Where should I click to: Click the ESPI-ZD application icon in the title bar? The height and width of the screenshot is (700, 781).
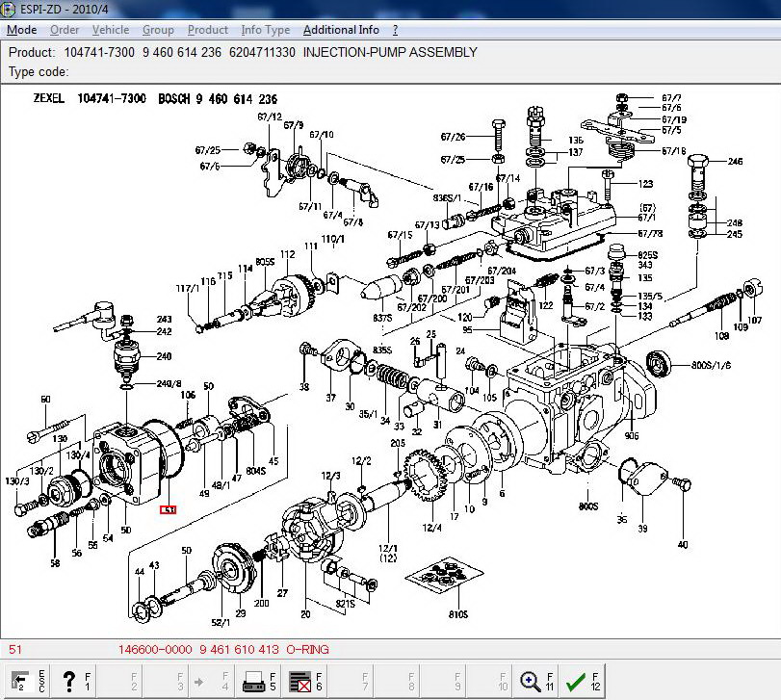pyautogui.click(x=9, y=10)
